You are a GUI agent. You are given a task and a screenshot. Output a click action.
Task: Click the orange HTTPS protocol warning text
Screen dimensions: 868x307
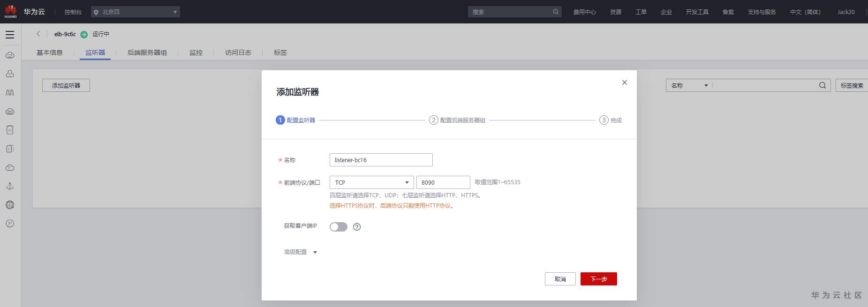tap(392, 205)
